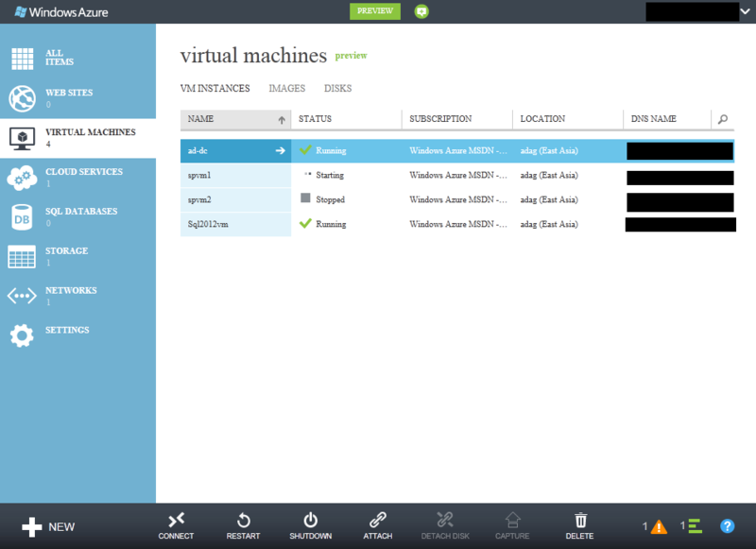756x549 pixels.
Task: Click the arrow on ad-dc row
Action: 280,151
